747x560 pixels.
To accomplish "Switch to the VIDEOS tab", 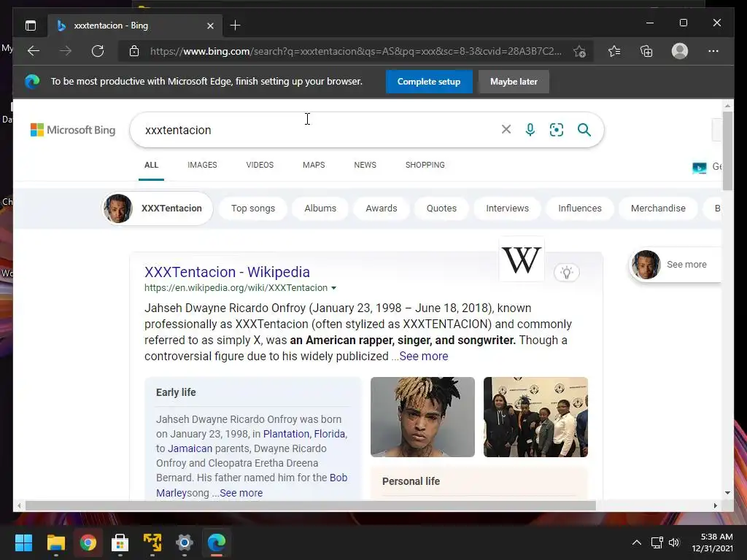I will [260, 165].
